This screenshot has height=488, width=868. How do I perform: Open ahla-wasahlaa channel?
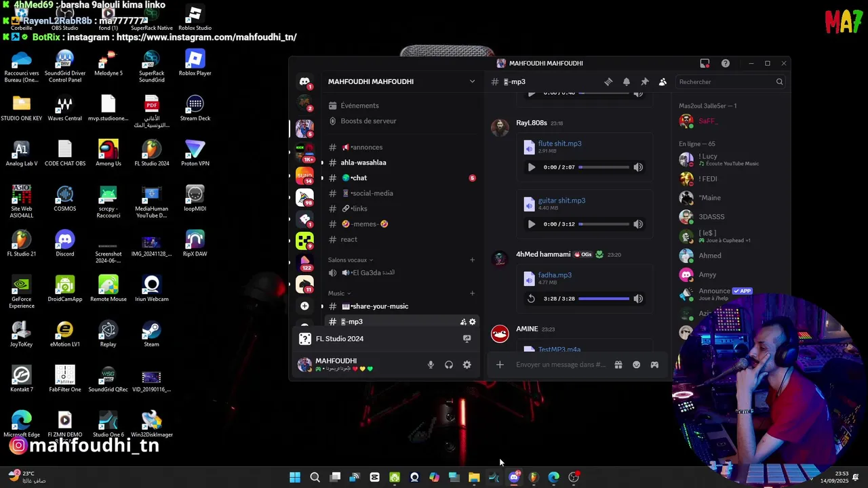coord(401,163)
